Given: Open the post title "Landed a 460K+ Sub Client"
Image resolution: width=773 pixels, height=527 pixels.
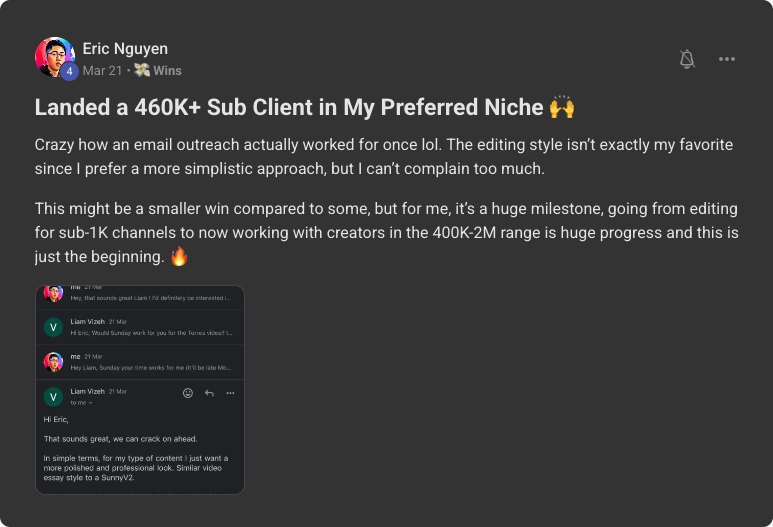Looking at the screenshot, I should click(x=290, y=107).
